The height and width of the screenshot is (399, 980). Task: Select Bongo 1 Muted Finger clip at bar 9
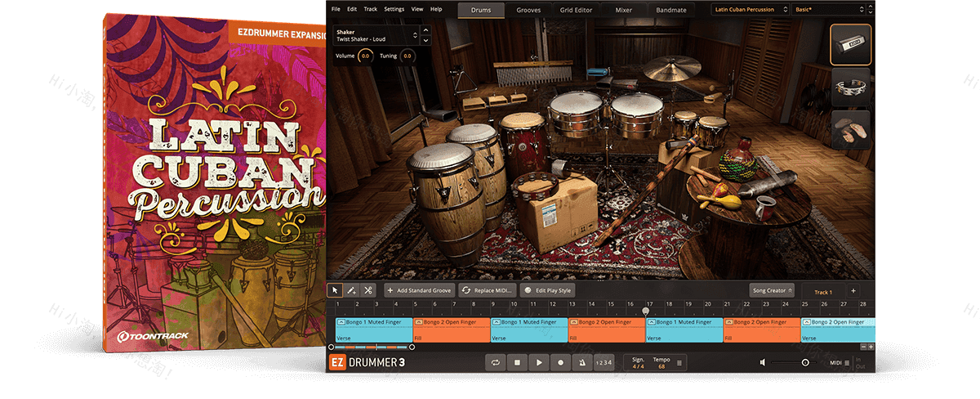(529, 330)
